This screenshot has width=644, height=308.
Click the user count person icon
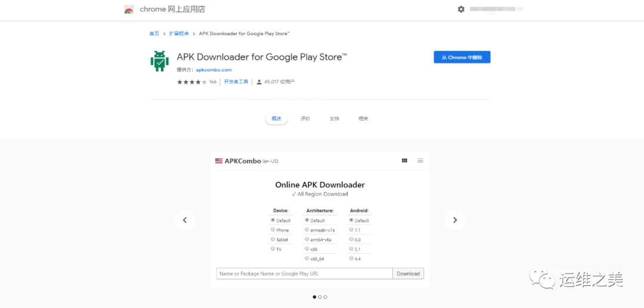[259, 82]
